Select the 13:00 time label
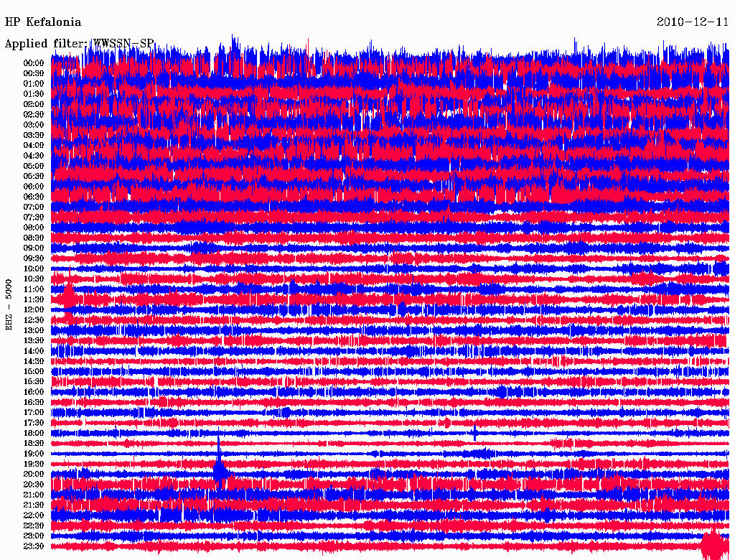 (34, 331)
